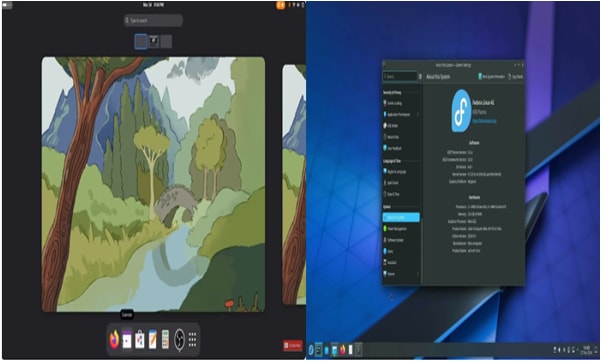Click the System Settings task in the KDE panel
602x361 pixels.
click(x=319, y=350)
